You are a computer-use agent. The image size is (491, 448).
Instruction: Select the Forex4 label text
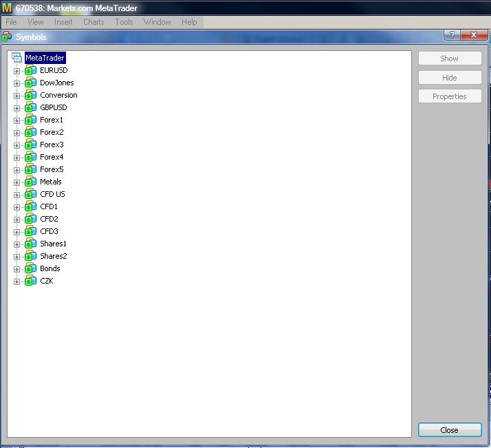point(52,157)
